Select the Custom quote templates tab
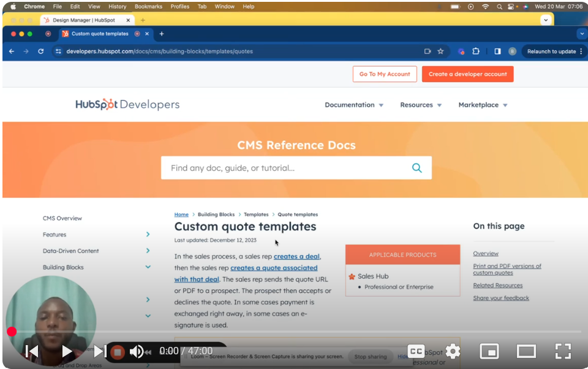The width and height of the screenshot is (588, 369). click(x=99, y=34)
